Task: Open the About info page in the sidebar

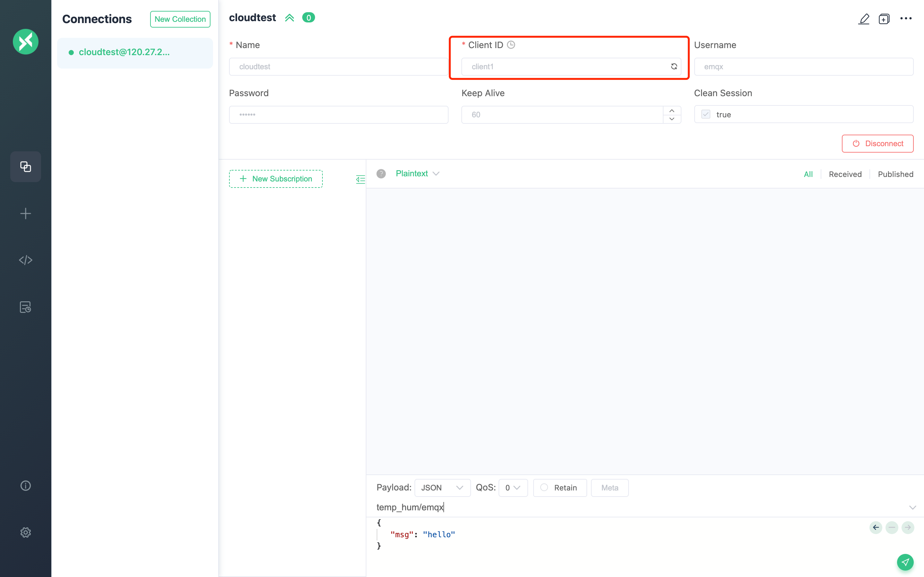Action: point(26,485)
